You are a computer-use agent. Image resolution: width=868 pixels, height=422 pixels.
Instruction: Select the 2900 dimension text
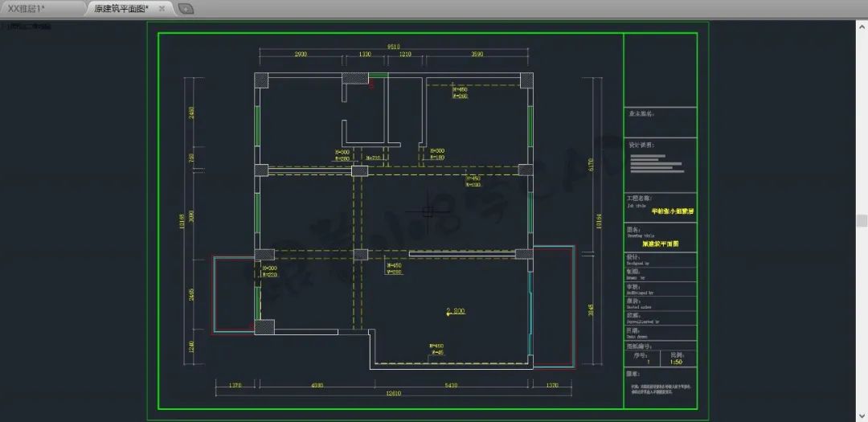pos(300,55)
